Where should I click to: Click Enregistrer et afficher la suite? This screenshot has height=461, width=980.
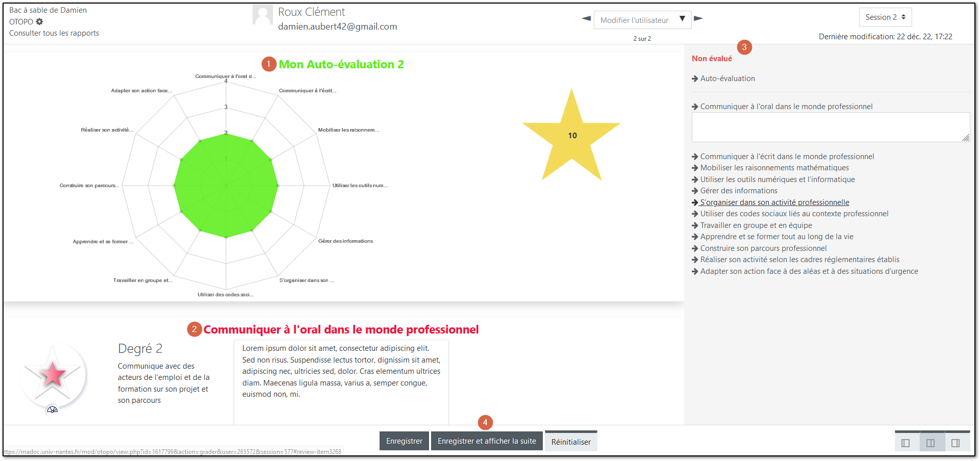point(487,441)
